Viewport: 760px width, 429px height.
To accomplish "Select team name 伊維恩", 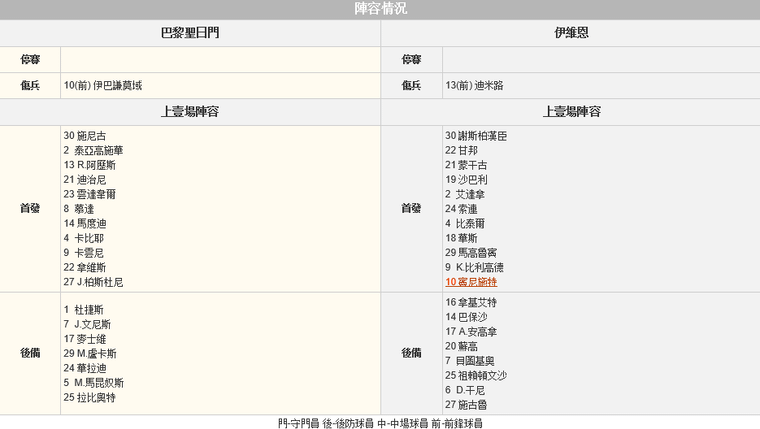I will click(571, 32).
